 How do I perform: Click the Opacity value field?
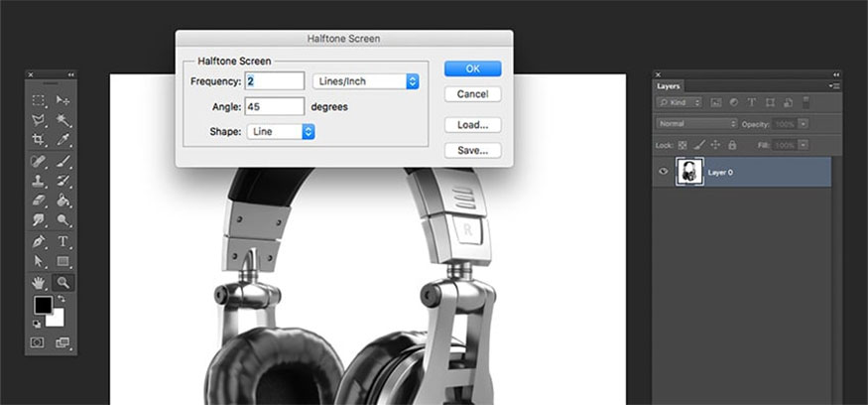point(785,124)
